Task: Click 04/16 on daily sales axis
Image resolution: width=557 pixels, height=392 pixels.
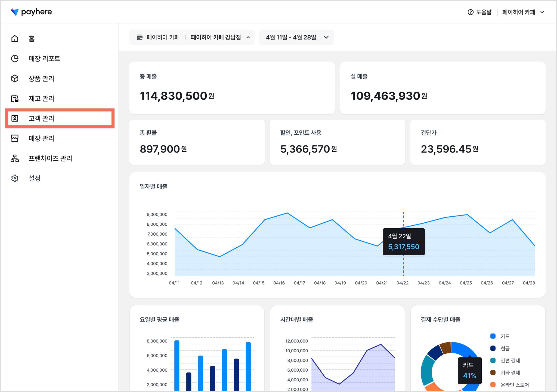Action: [279, 283]
